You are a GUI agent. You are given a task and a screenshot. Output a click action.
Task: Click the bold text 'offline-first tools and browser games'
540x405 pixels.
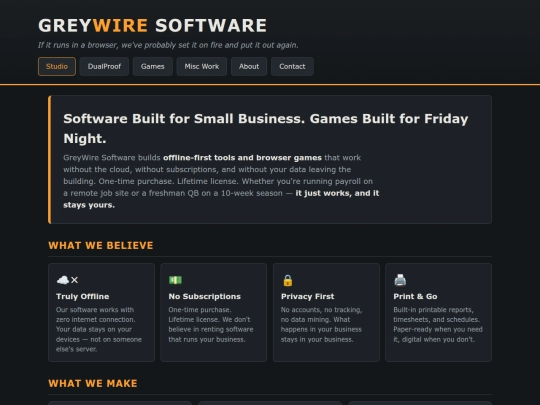[x=242, y=158]
